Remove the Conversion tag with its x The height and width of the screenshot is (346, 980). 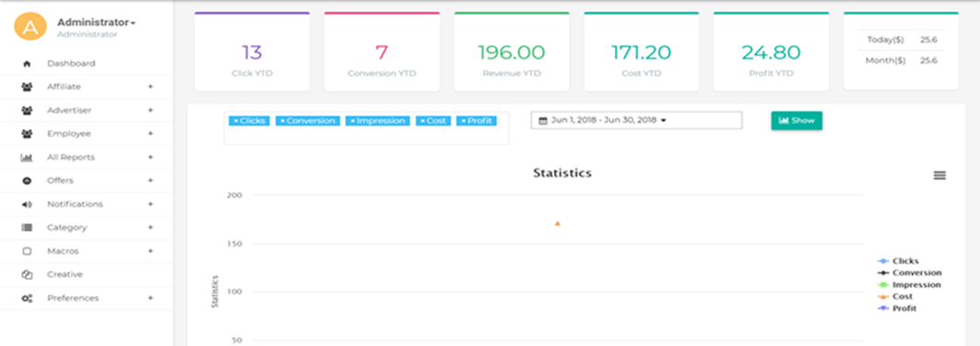click(x=283, y=121)
